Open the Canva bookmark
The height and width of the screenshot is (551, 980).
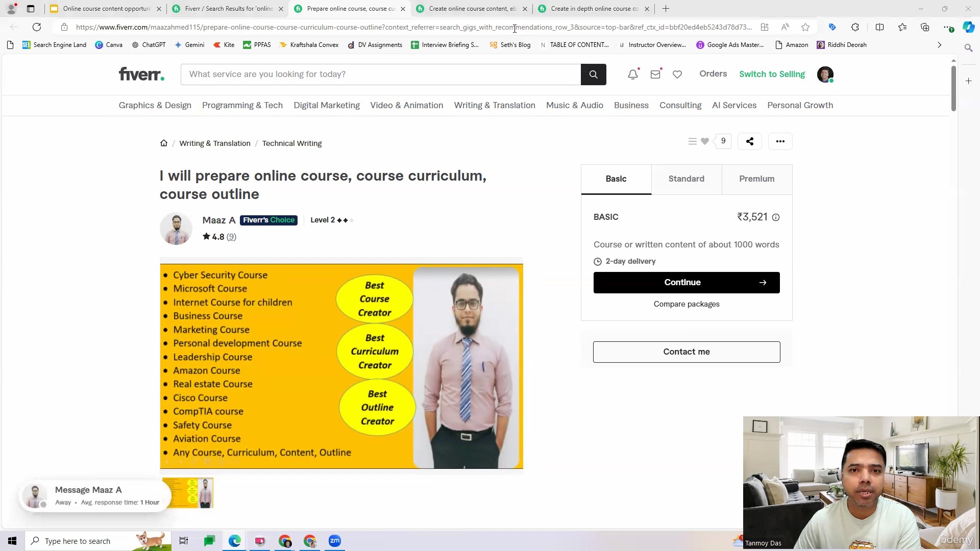[109, 45]
